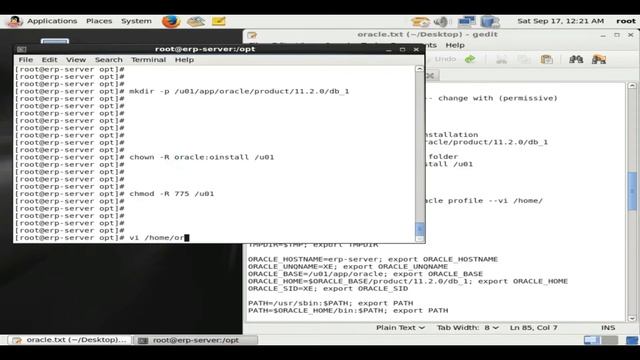The width and height of the screenshot is (640, 360).
Task: Click the terminal scrollbar up arrow
Action: tap(420, 69)
